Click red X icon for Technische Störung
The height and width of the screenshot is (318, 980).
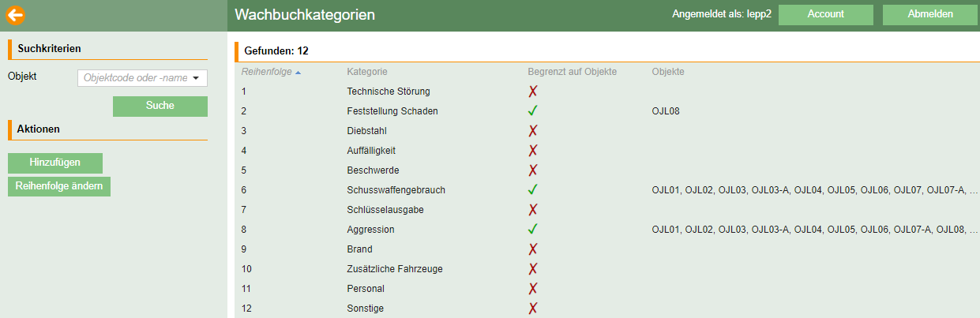[x=533, y=92]
